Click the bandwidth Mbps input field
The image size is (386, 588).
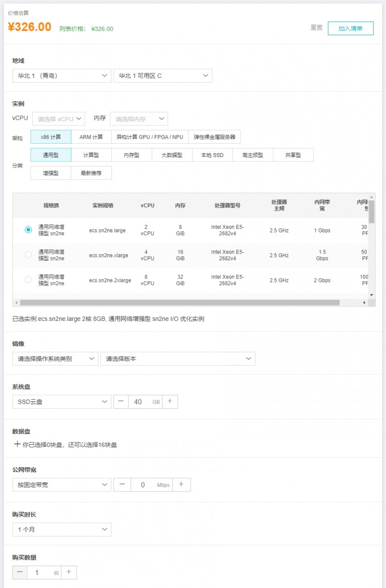click(x=152, y=485)
